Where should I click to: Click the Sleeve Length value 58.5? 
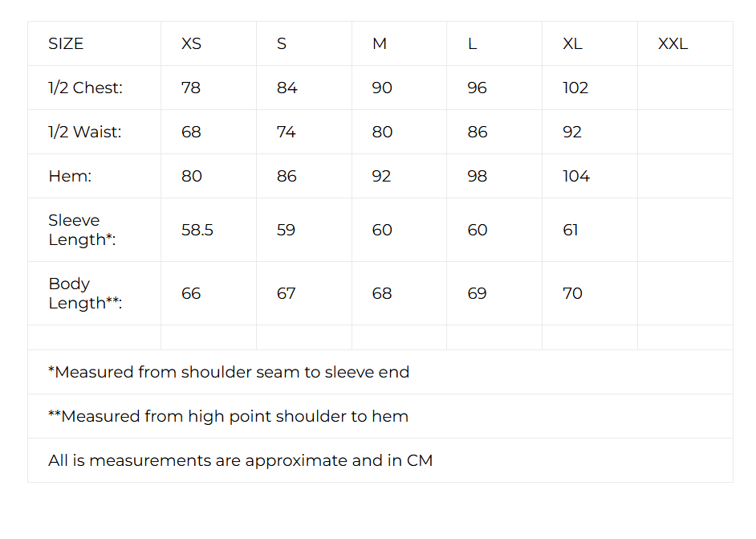click(197, 231)
